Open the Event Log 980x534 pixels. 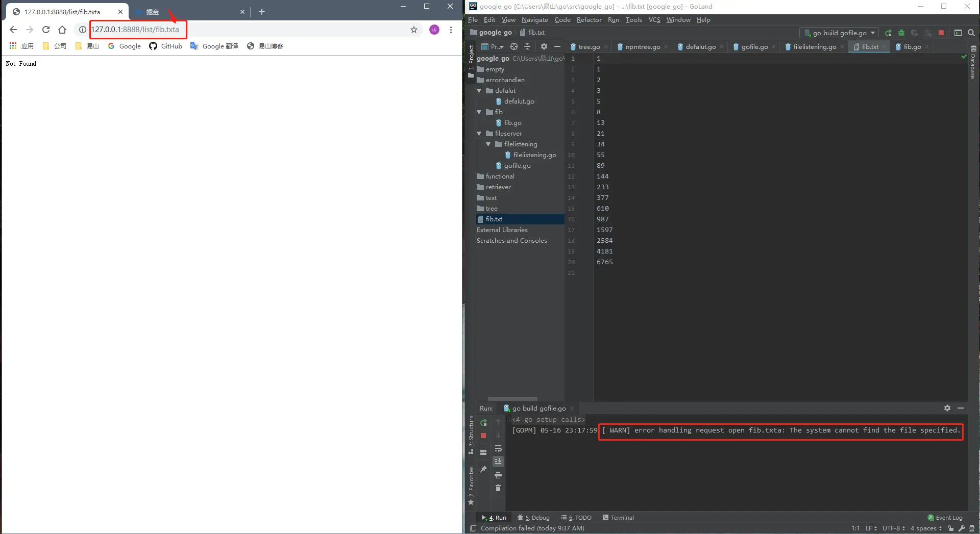pyautogui.click(x=945, y=518)
